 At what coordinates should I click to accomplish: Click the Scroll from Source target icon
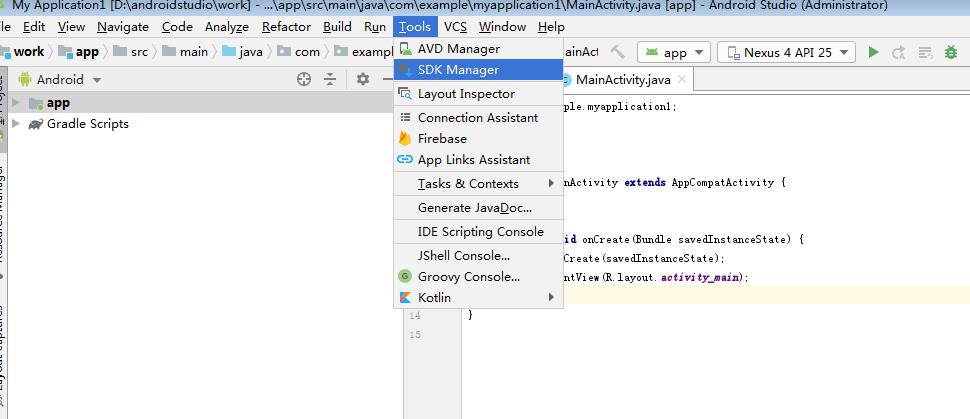tap(304, 79)
